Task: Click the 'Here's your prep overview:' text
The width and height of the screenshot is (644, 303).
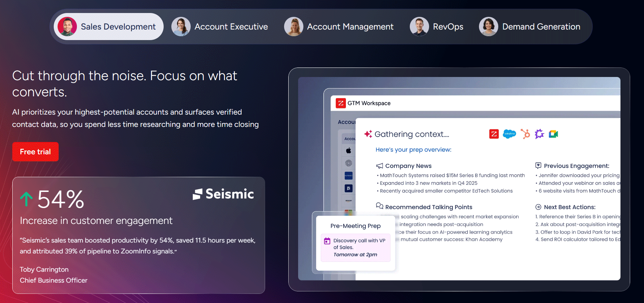Action: [x=414, y=150]
